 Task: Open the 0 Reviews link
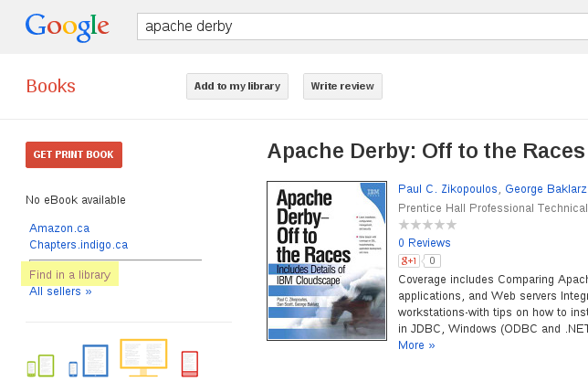pyautogui.click(x=425, y=243)
